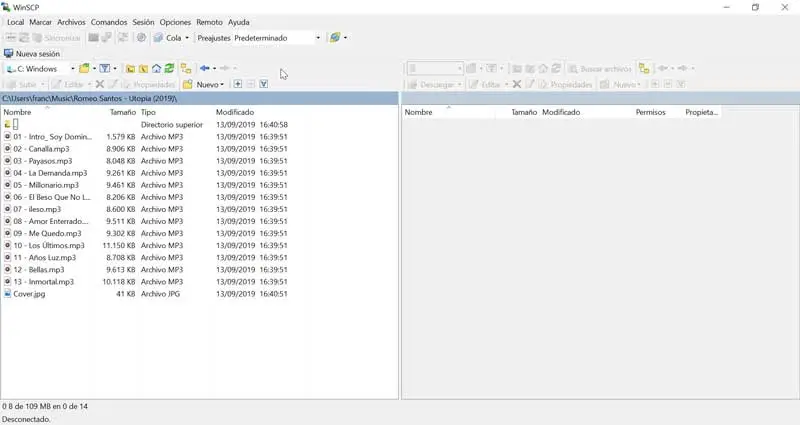The width and height of the screenshot is (800, 425).
Task: Open the Opciones menu
Action: 175,22
